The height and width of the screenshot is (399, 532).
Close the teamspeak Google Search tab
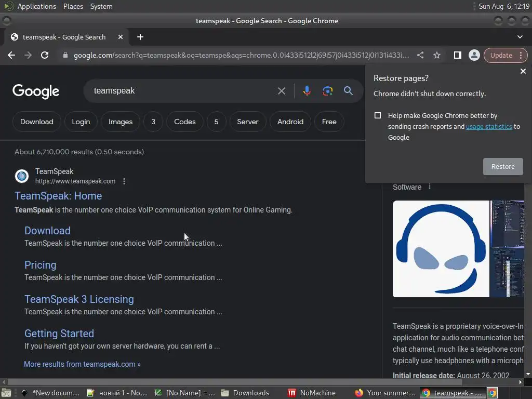coord(121,37)
